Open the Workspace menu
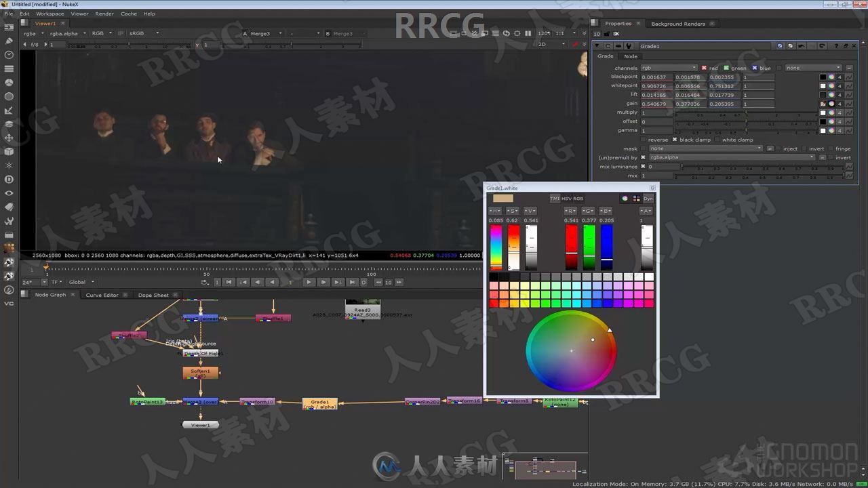The width and height of the screenshot is (868, 488). tap(50, 14)
